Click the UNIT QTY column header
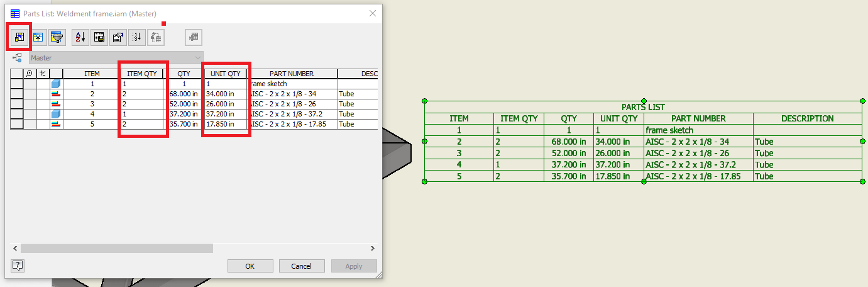Viewport: 868px width, 287px height. pyautogui.click(x=225, y=74)
